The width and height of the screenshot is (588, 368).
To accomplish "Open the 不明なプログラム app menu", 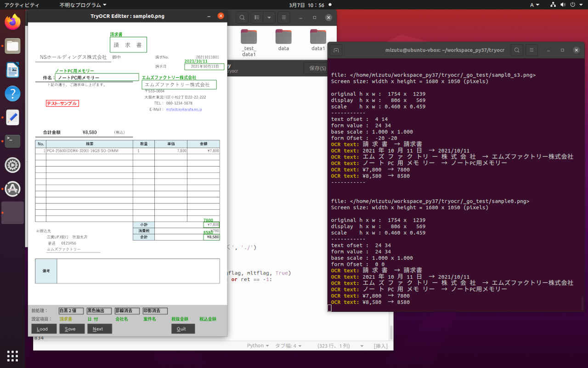I will pyautogui.click(x=83, y=5).
